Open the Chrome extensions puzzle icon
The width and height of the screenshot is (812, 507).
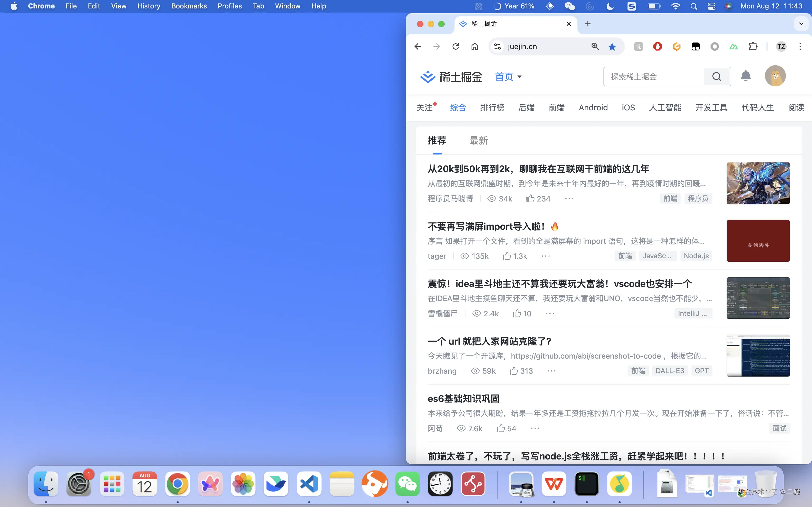[x=753, y=47]
